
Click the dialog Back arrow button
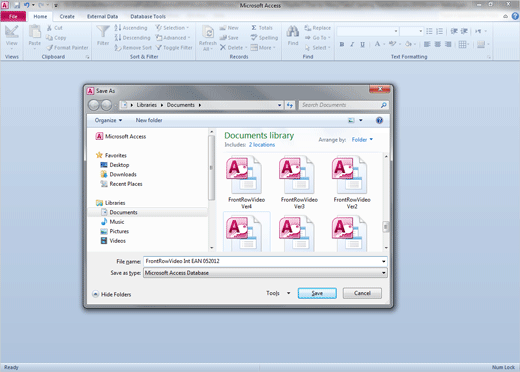[94, 105]
